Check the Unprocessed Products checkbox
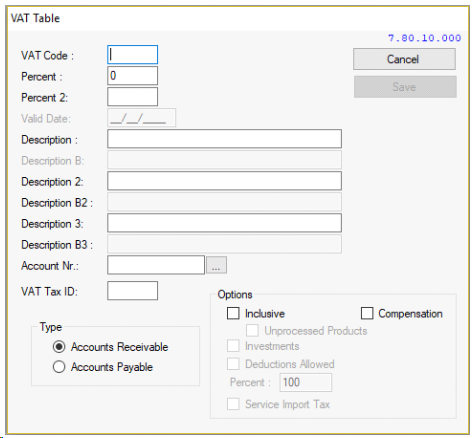Image resolution: width=474 pixels, height=438 pixels. pyautogui.click(x=252, y=330)
